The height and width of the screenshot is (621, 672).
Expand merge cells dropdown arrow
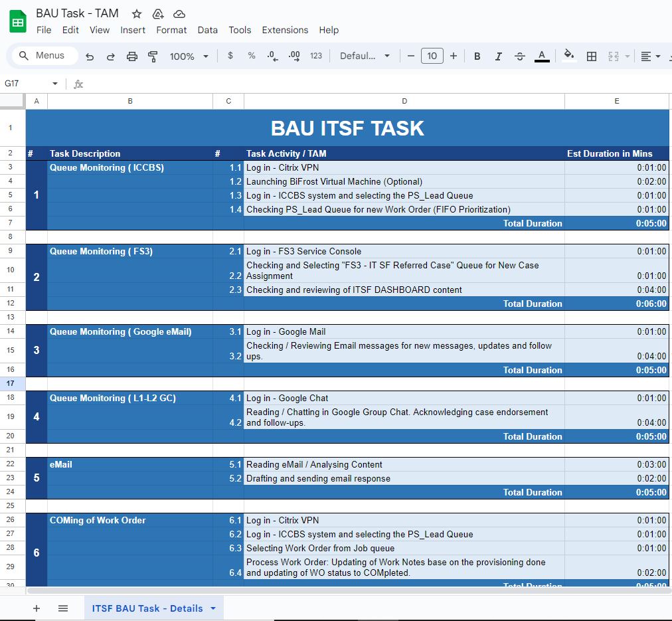coord(628,56)
